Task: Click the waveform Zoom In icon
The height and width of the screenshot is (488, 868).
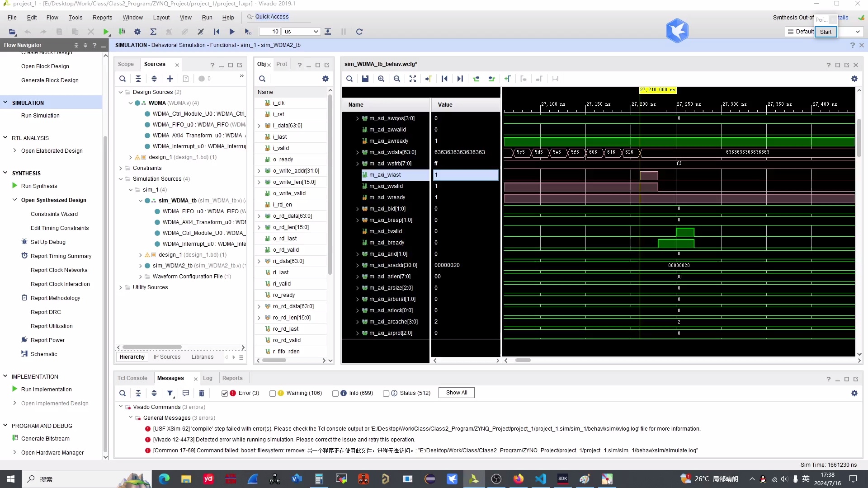Action: 381,79
